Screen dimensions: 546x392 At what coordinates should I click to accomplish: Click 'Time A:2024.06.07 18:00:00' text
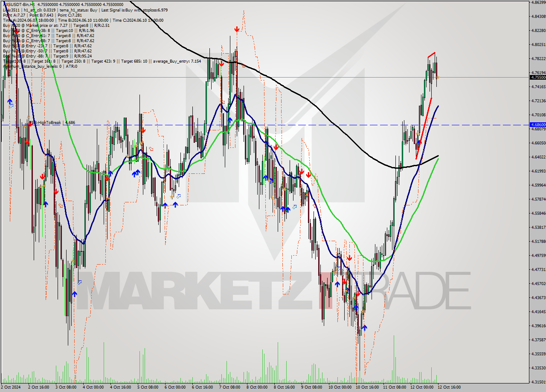point(29,20)
